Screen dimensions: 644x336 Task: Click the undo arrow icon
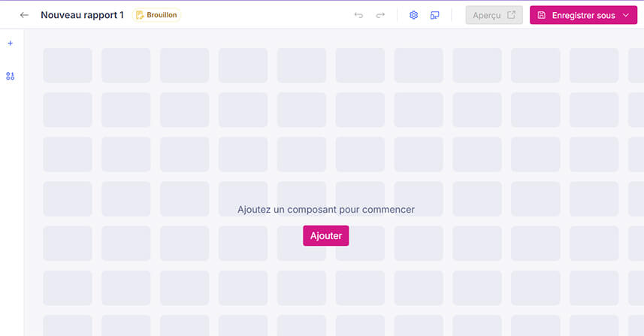point(358,15)
